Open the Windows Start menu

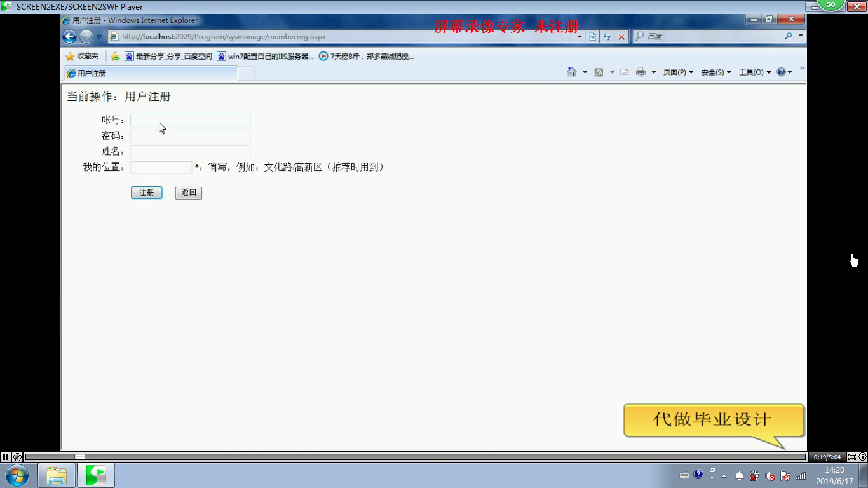[x=17, y=475]
